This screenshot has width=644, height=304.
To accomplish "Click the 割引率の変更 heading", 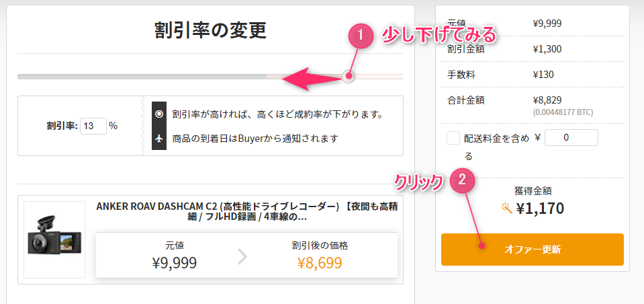I will click(210, 30).
